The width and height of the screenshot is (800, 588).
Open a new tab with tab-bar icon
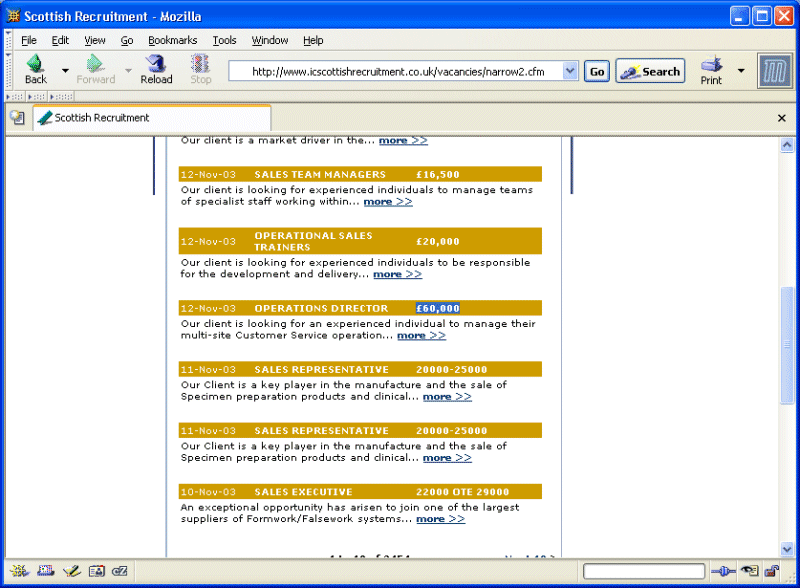point(17,118)
